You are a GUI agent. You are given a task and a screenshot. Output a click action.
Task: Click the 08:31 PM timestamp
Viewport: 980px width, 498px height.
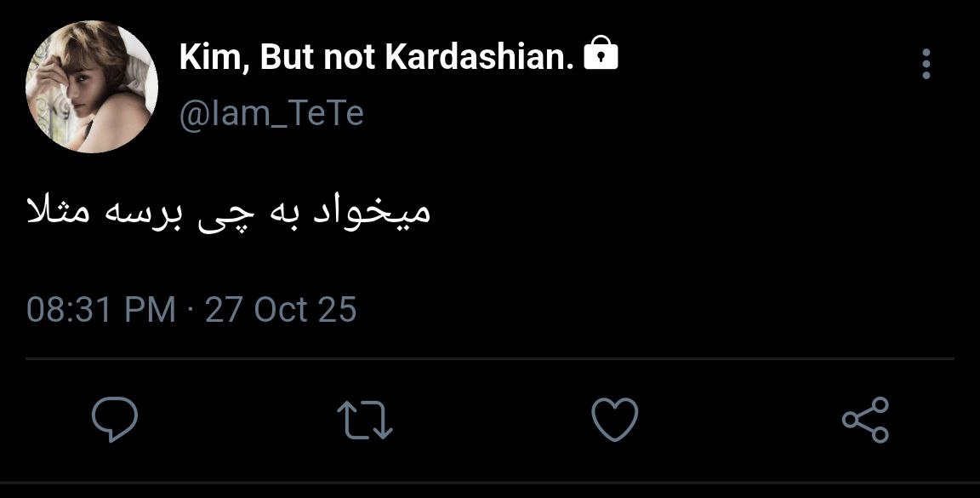tap(100, 309)
